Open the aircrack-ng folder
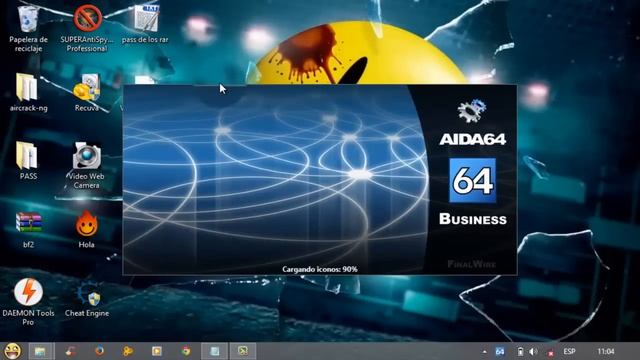Image resolution: width=640 pixels, height=360 pixels. point(28,92)
